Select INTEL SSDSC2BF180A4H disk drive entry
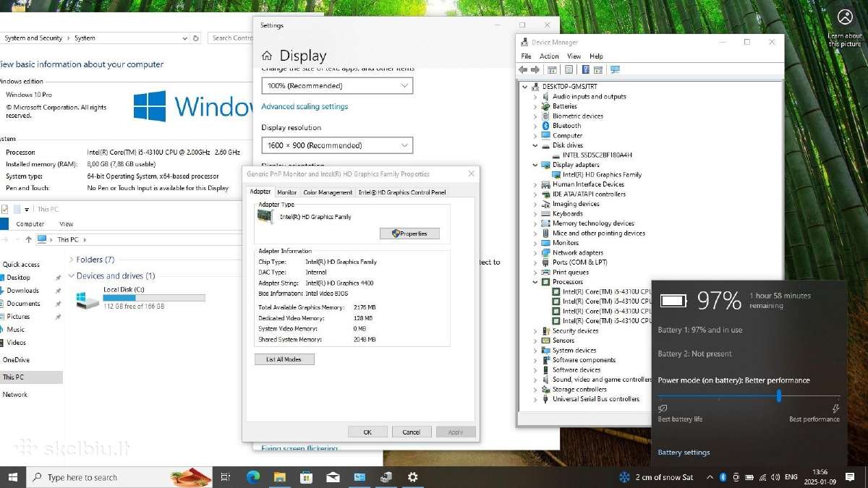 pyautogui.click(x=597, y=155)
